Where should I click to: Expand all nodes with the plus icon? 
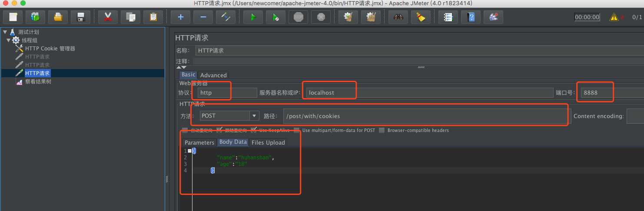(180, 17)
